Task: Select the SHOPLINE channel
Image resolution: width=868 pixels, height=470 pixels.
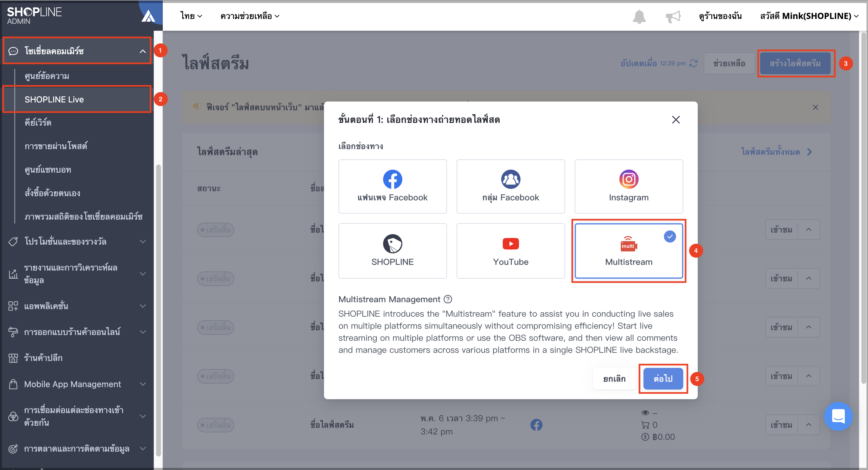Action: coord(392,251)
